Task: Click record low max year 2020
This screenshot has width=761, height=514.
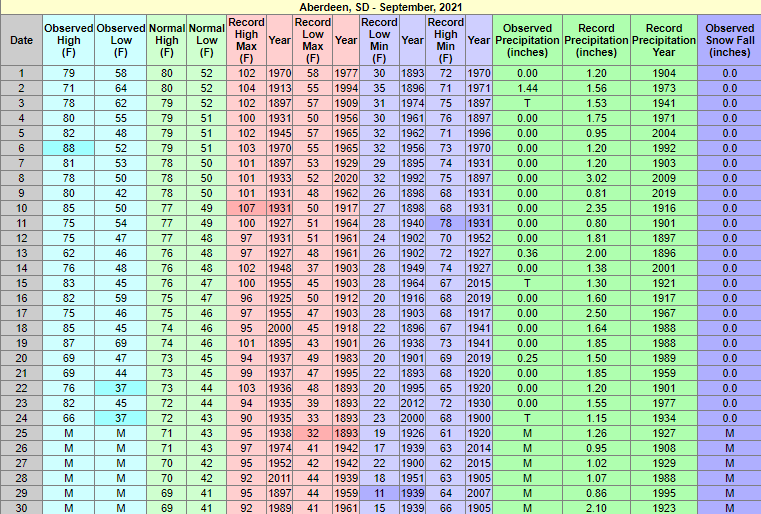Action: point(346,179)
